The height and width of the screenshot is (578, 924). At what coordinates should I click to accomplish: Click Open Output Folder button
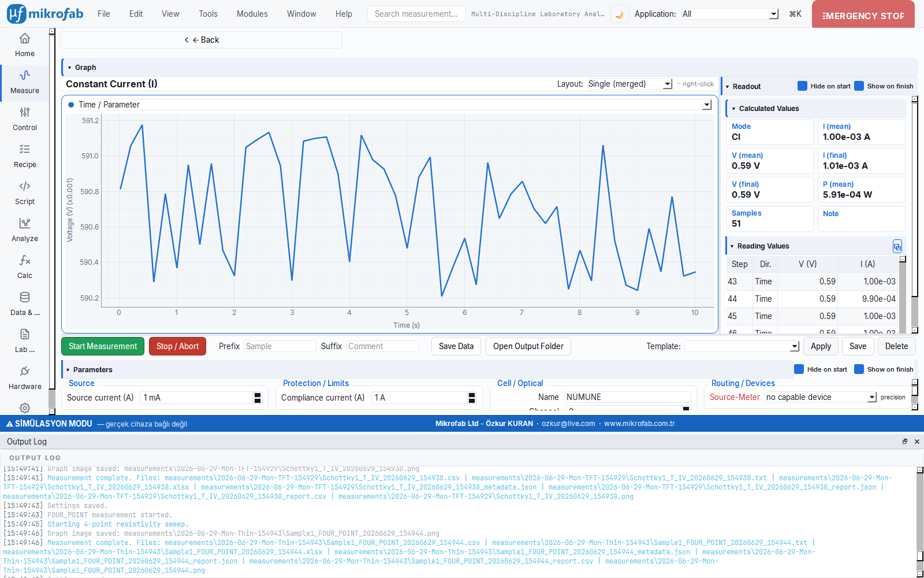point(528,346)
